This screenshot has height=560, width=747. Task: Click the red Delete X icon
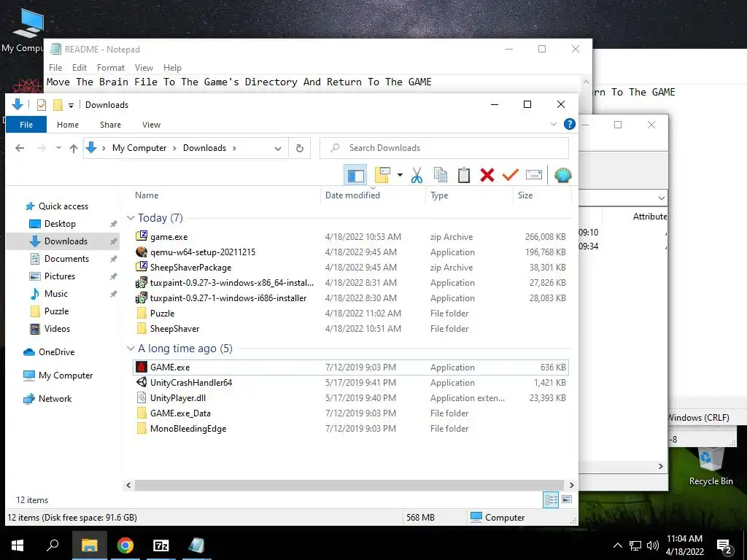[x=487, y=175]
